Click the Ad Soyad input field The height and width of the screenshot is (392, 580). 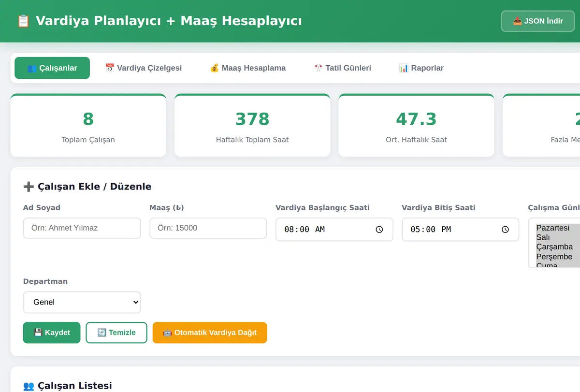[x=82, y=228]
